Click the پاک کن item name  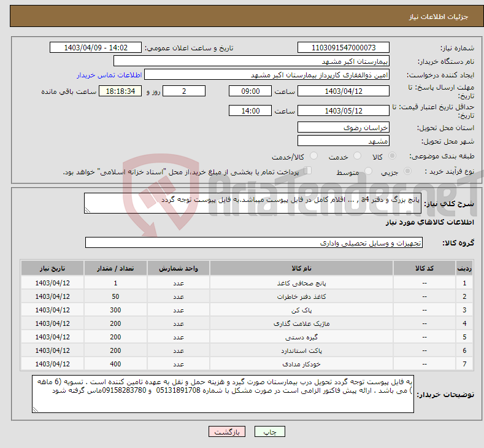pos(301,310)
